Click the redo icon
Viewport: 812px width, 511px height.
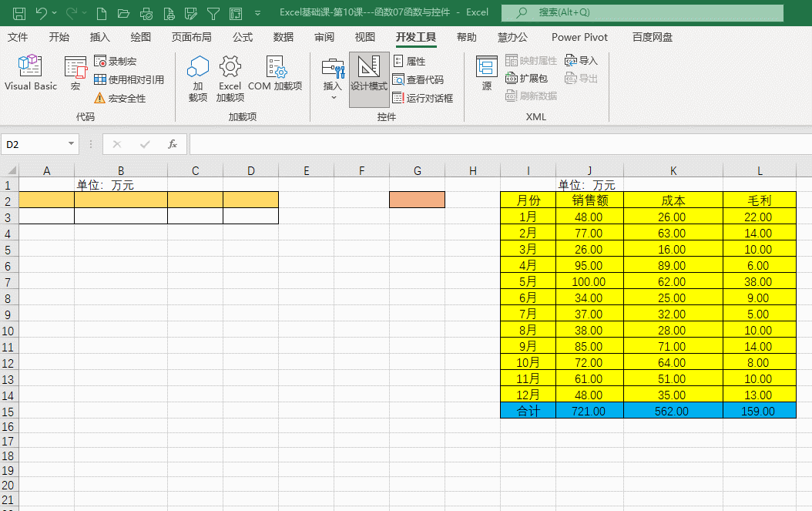tap(72, 13)
